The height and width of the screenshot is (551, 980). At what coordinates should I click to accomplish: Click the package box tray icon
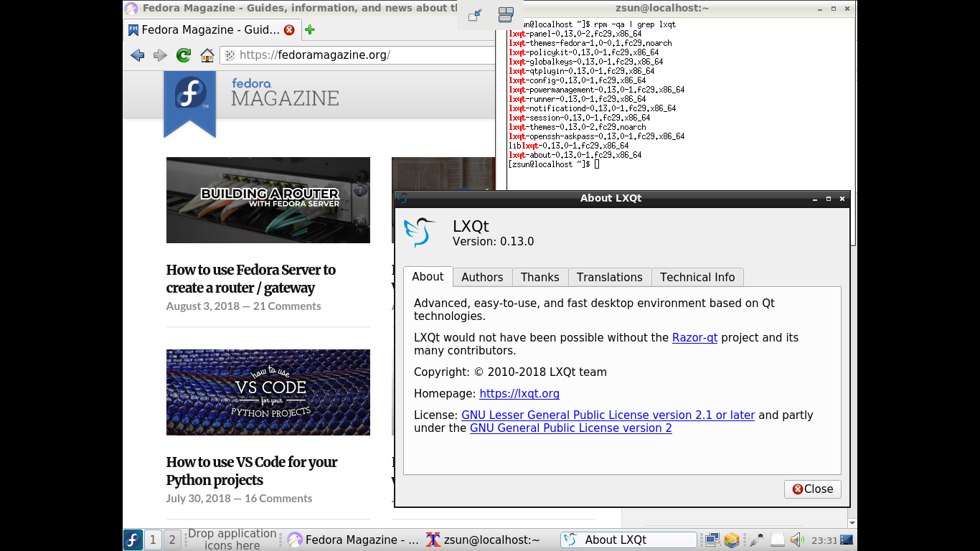tap(732, 540)
